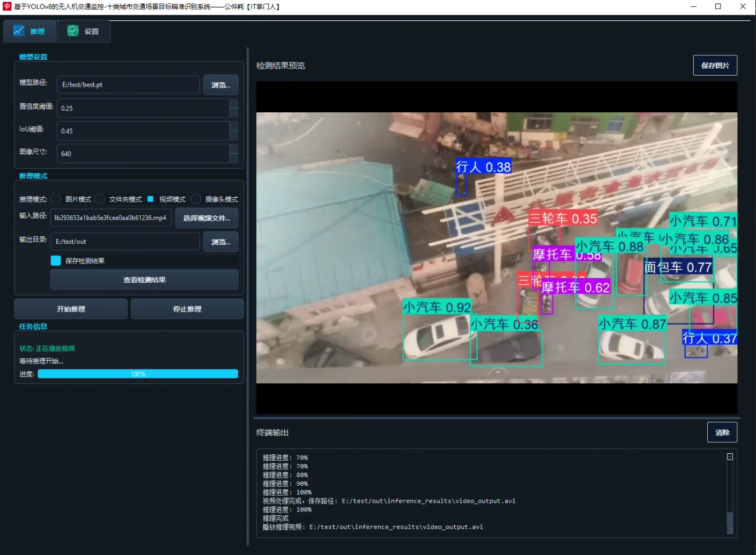
Task: Click the app logo in the title bar
Action: click(7, 6)
